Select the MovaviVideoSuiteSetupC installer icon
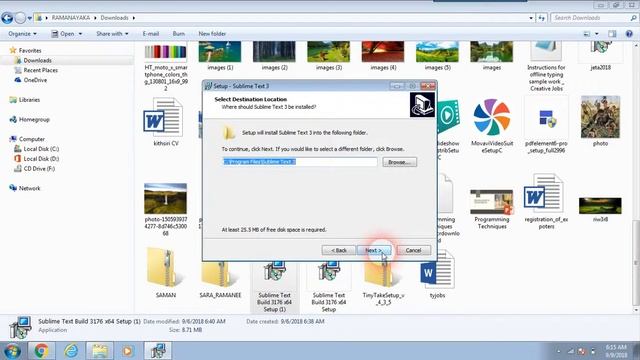 491,118
